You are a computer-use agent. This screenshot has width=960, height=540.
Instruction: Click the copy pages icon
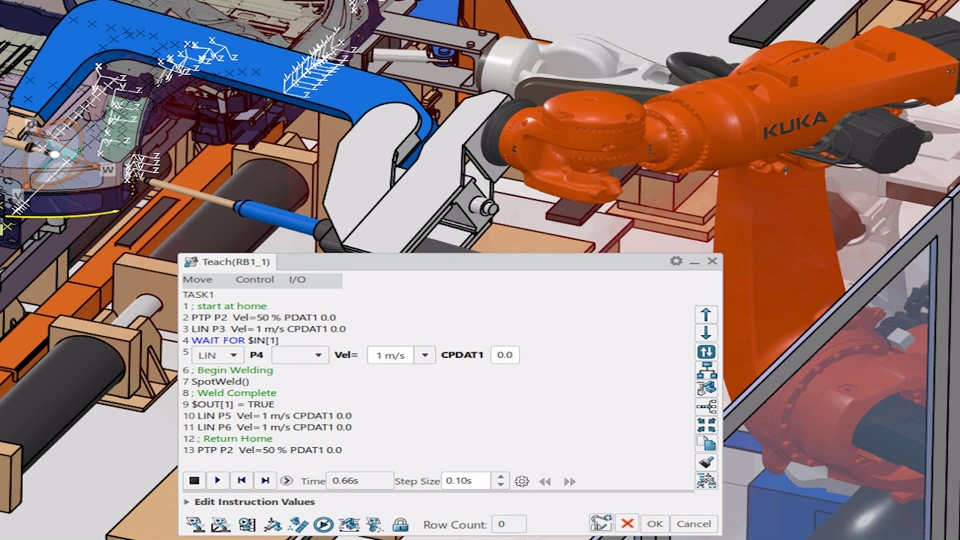706,443
